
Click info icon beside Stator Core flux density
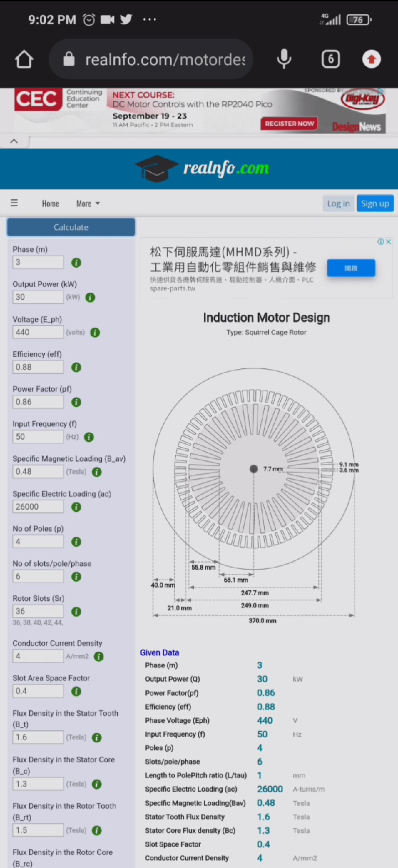pyautogui.click(x=97, y=784)
